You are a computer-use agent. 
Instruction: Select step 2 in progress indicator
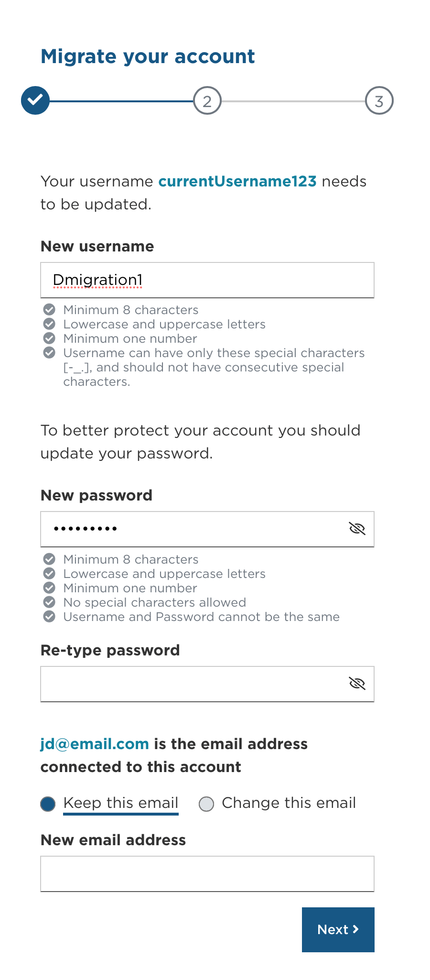point(207,100)
